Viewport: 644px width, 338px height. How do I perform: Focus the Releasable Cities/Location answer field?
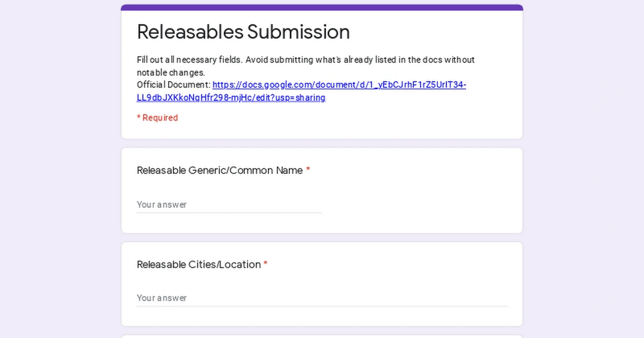(322, 298)
